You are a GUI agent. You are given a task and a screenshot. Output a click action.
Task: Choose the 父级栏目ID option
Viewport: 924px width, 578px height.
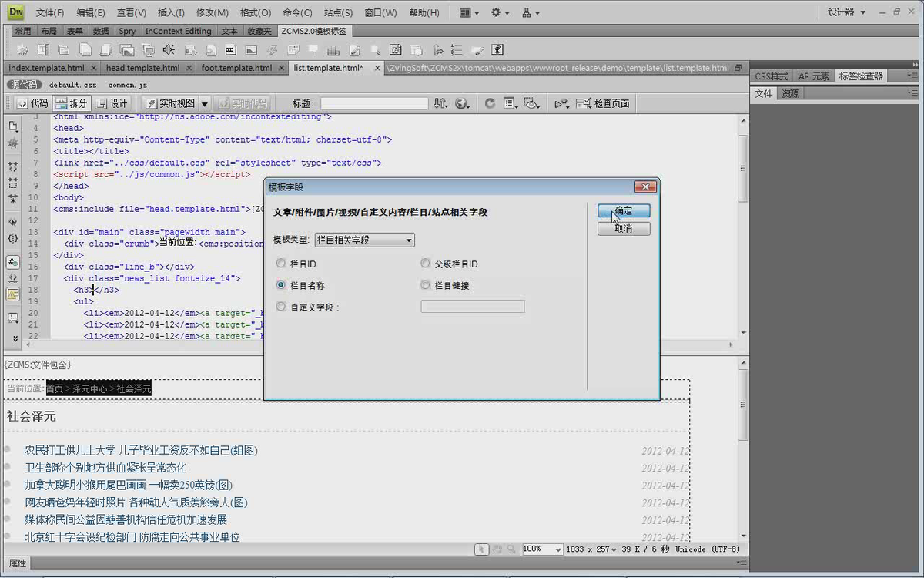pyautogui.click(x=425, y=263)
